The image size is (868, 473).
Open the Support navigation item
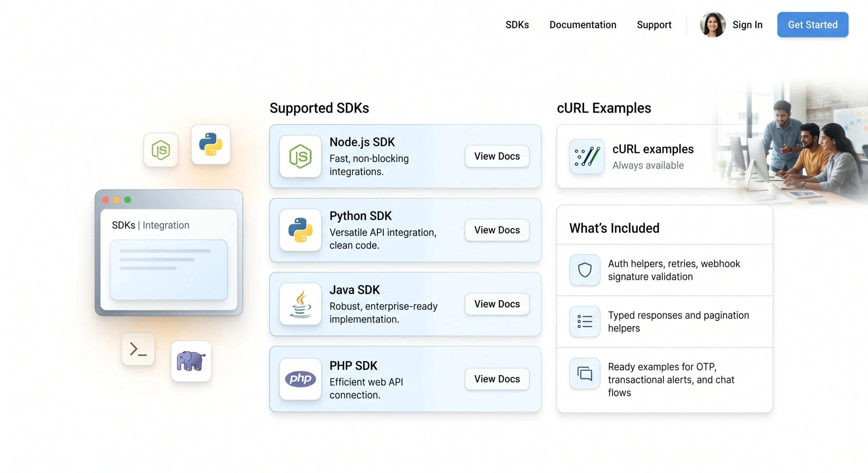[x=654, y=25]
